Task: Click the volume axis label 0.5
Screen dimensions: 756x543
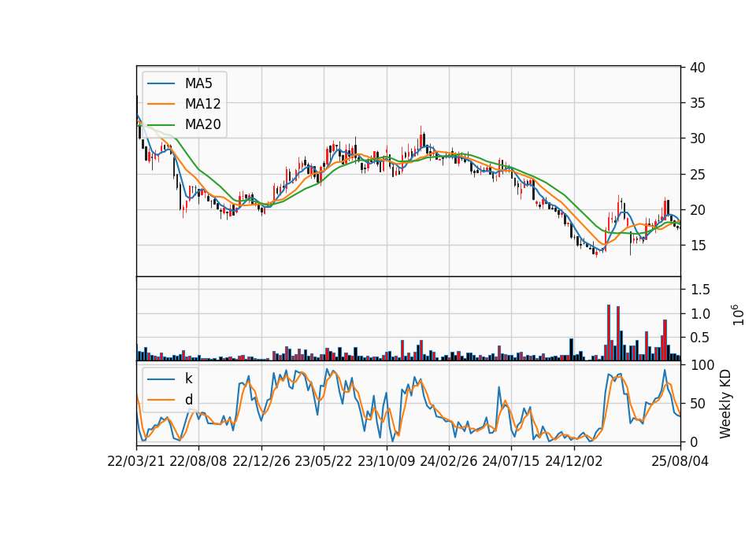Action: click(x=699, y=338)
